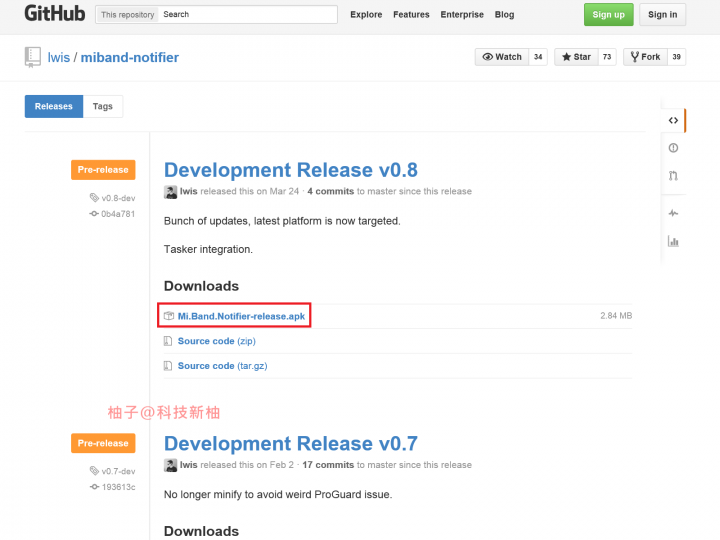720x540 pixels.
Task: Open the Development Release v0.7 title
Action: (291, 444)
